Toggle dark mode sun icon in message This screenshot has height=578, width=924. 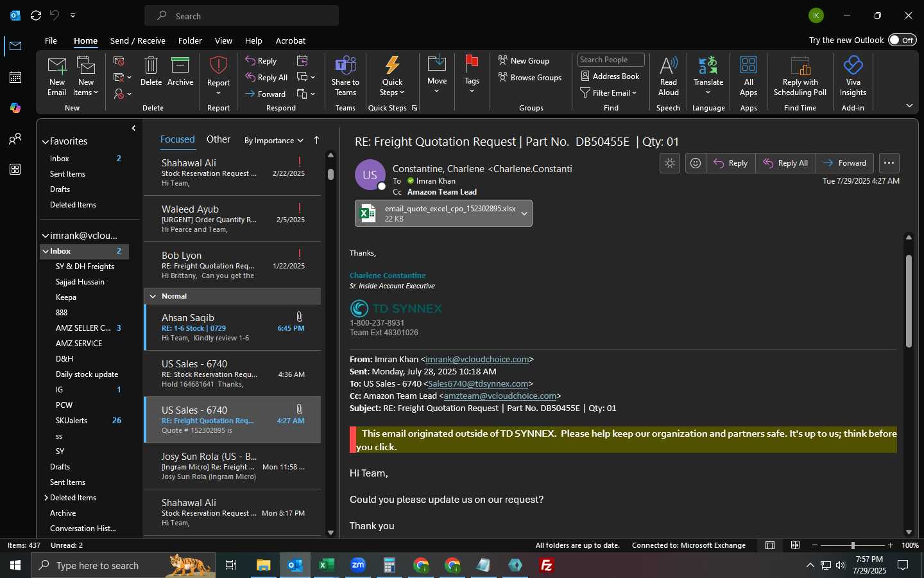670,163
